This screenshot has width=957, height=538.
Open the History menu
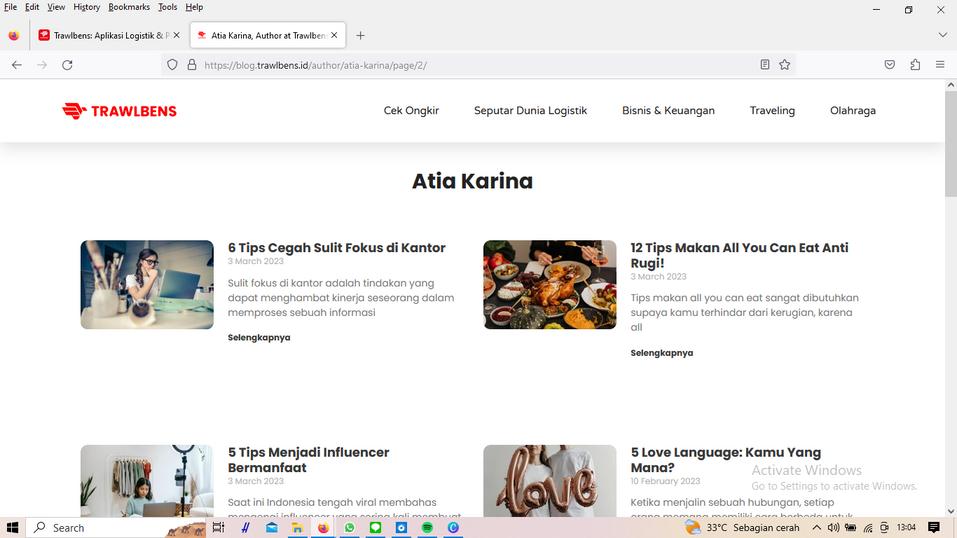[87, 7]
